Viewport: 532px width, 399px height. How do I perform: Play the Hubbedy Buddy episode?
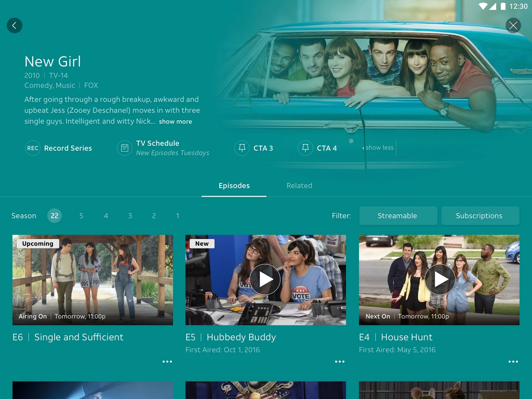tap(265, 279)
